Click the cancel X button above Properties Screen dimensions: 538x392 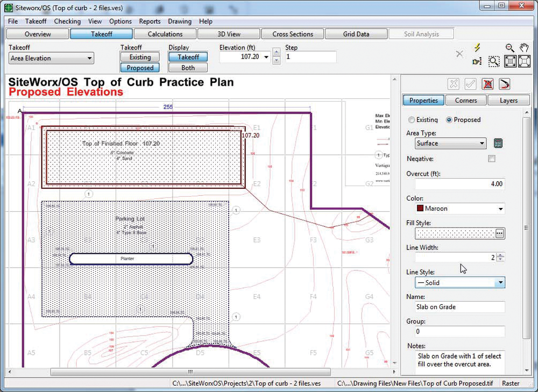pos(453,84)
